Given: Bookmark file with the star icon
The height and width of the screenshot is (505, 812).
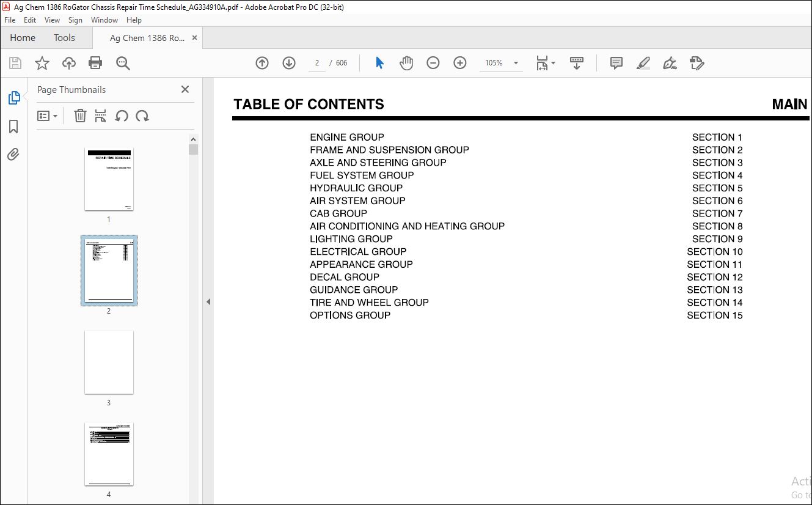Looking at the screenshot, I should coord(42,63).
